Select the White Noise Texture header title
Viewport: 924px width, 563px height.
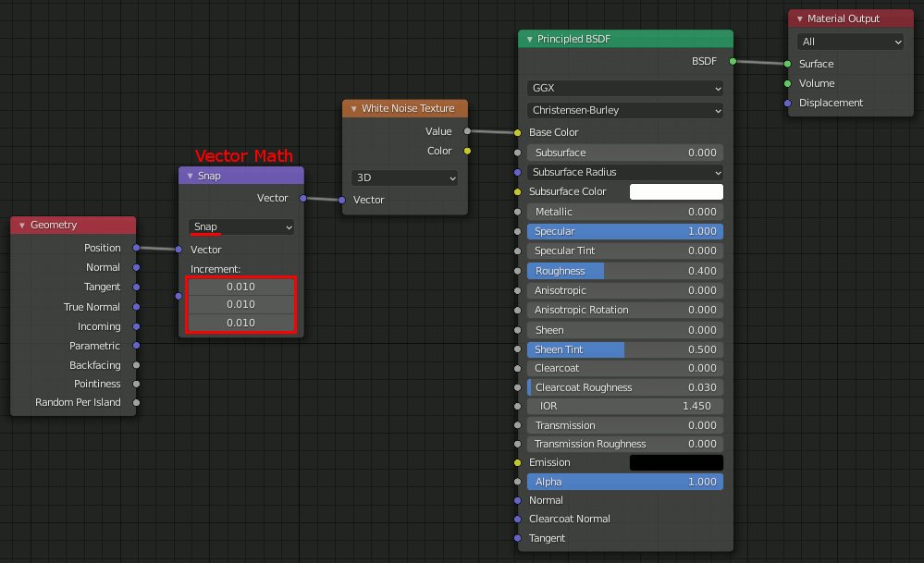[408, 108]
